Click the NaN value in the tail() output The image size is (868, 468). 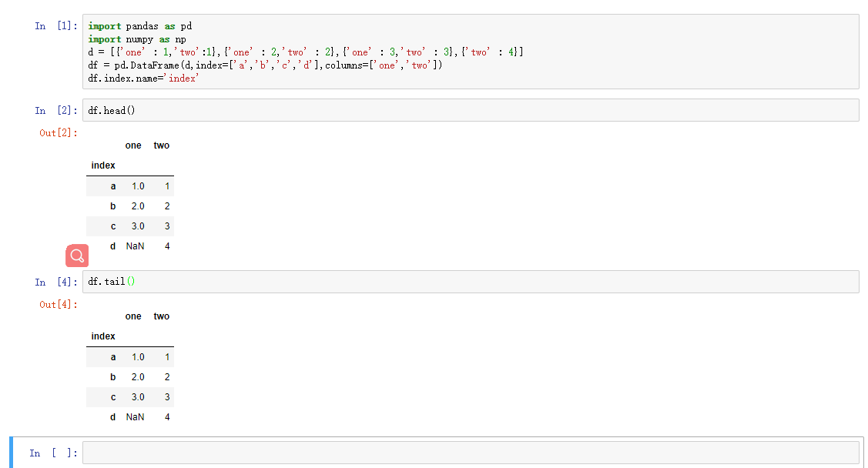point(135,417)
